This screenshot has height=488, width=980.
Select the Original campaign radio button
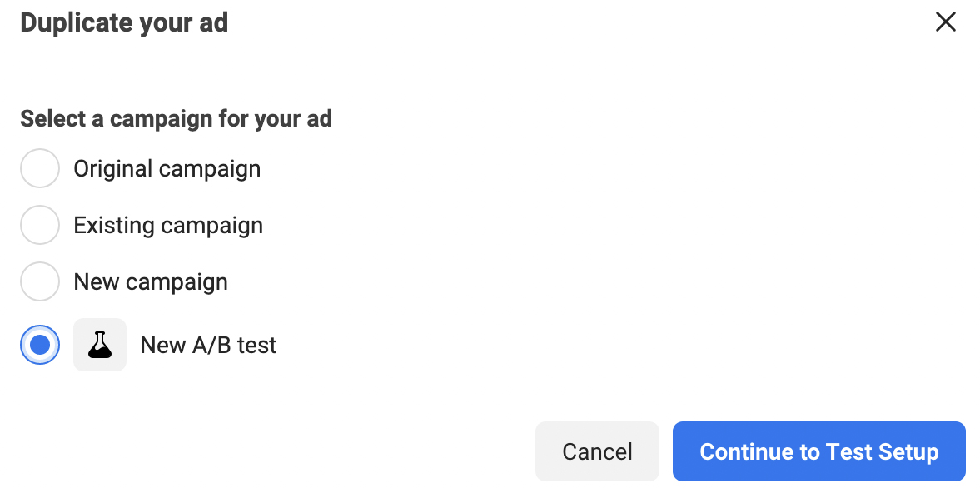40,168
